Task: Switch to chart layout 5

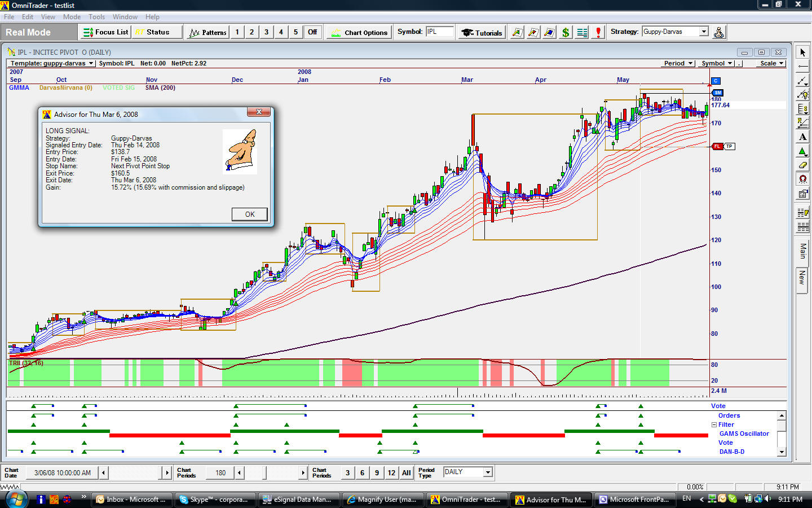Action: coord(295,32)
